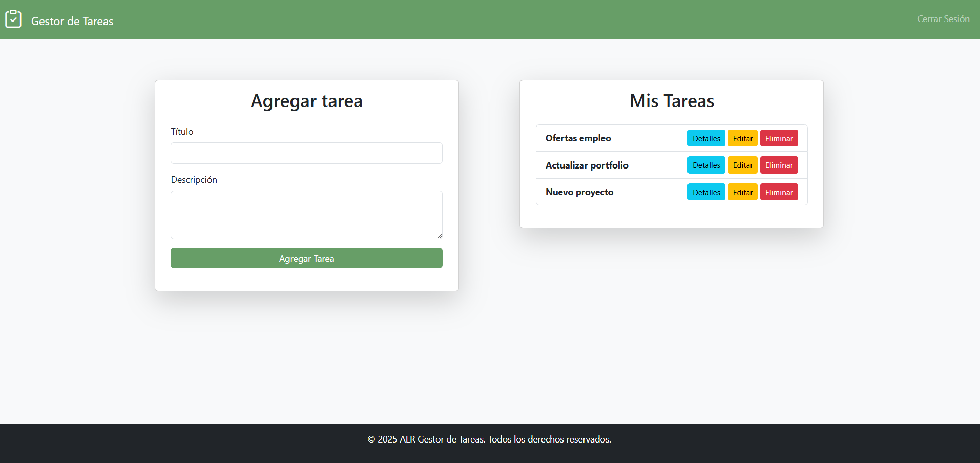Editar the Nuevo proyecto task
The width and height of the screenshot is (980, 463).
(742, 192)
